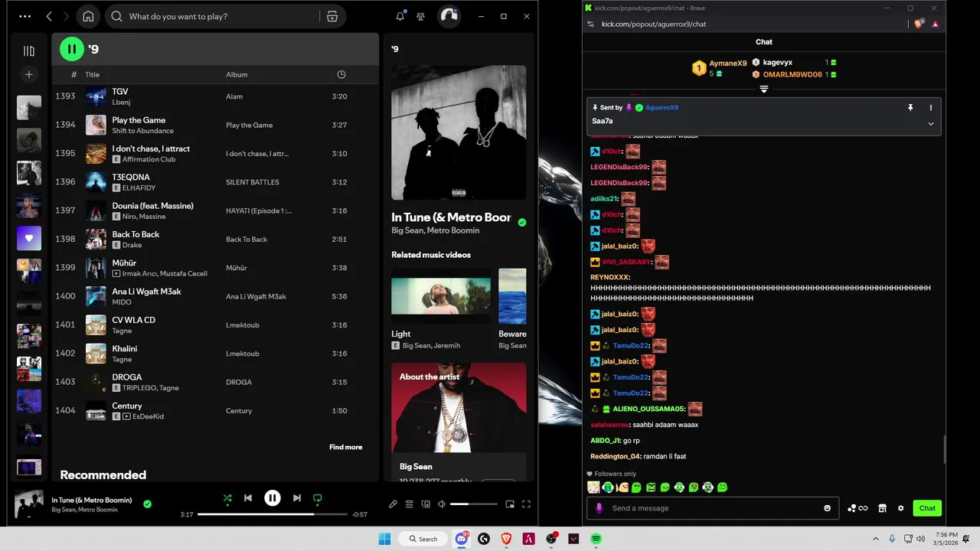Screen dimensions: 980x551
Task: Toggle repeat in the Spotify player
Action: click(x=317, y=498)
